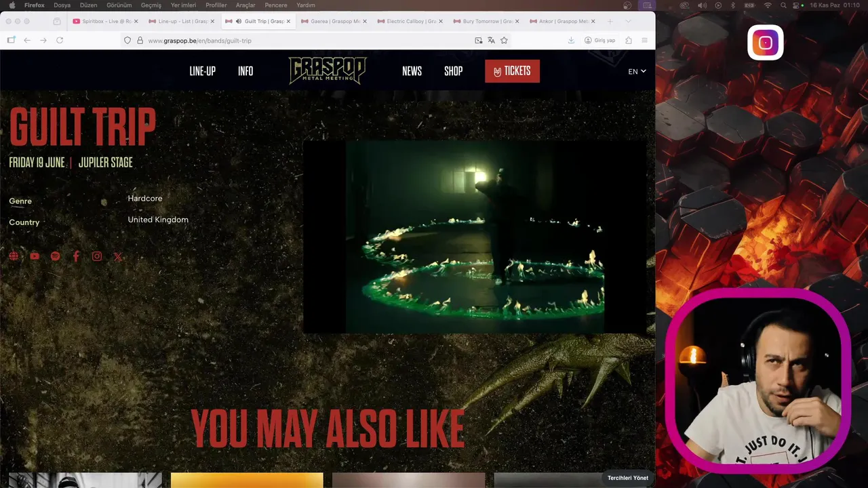Viewport: 868px width, 488px height.
Task: Reload the page with the refresh icon
Action: click(x=60, y=40)
